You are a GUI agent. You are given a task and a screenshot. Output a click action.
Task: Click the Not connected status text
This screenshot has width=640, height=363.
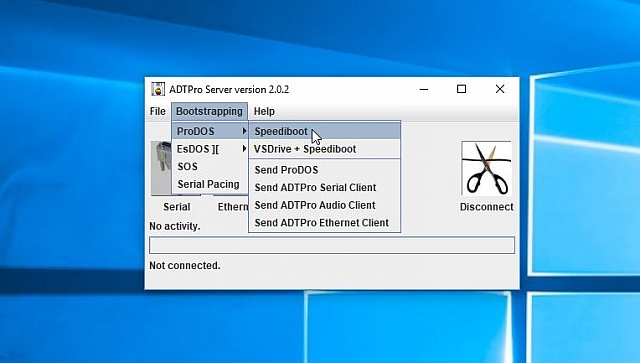(x=184, y=265)
